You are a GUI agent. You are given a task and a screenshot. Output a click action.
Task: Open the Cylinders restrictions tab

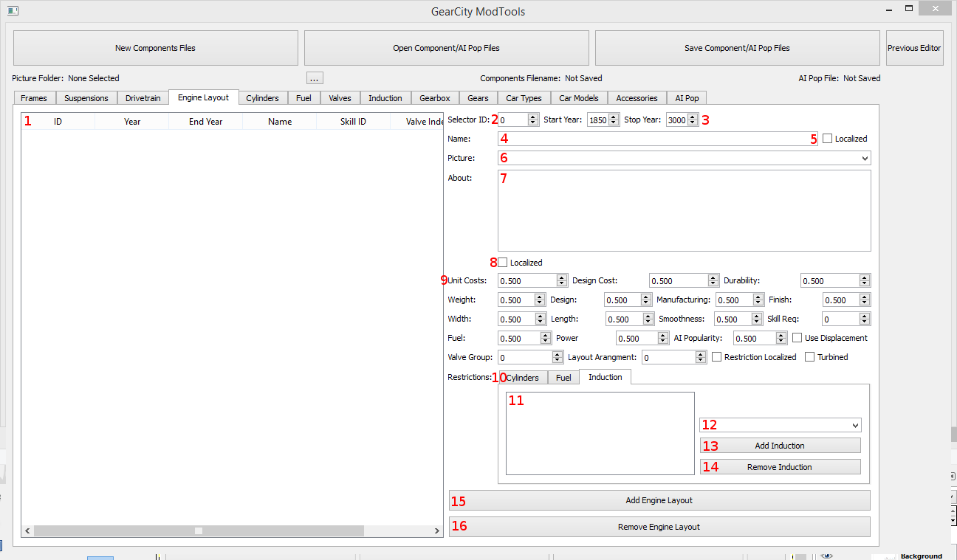coord(523,378)
